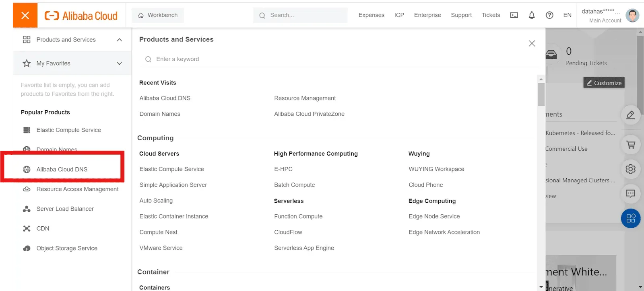Open the Expenses menu
This screenshot has height=291, width=644.
[x=372, y=15]
